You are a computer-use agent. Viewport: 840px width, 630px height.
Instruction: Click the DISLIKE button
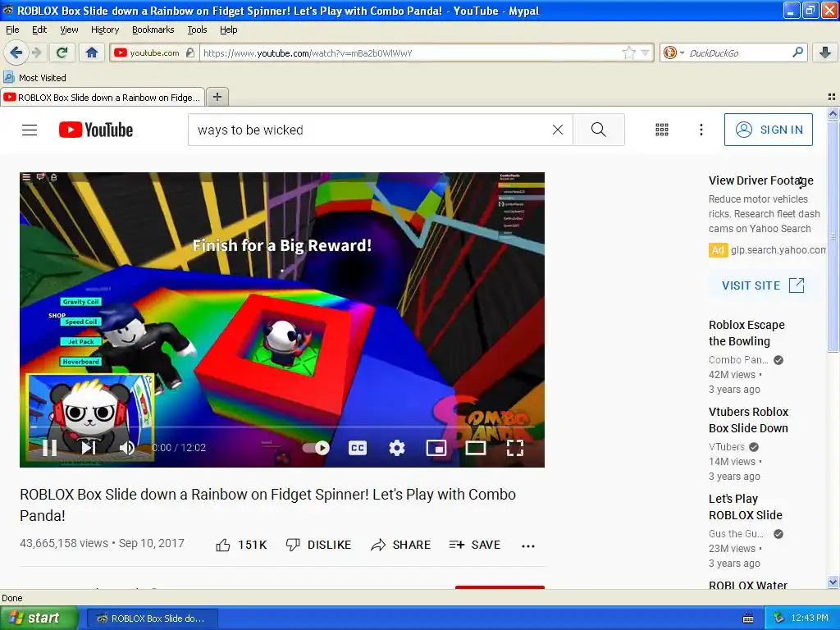point(318,545)
